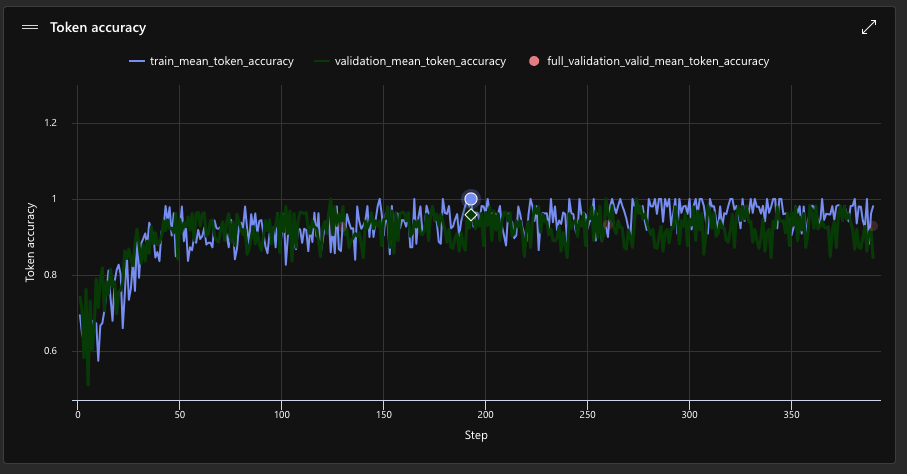Click the red legend dot for full validation

(534, 61)
